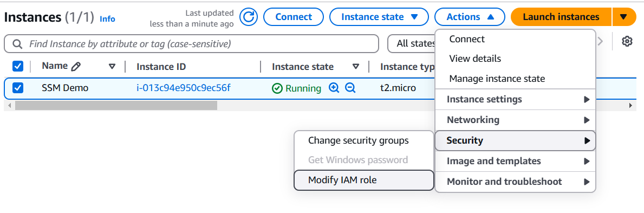Collapse the Actions dropdown menu
The height and width of the screenshot is (213, 644).
tap(470, 17)
